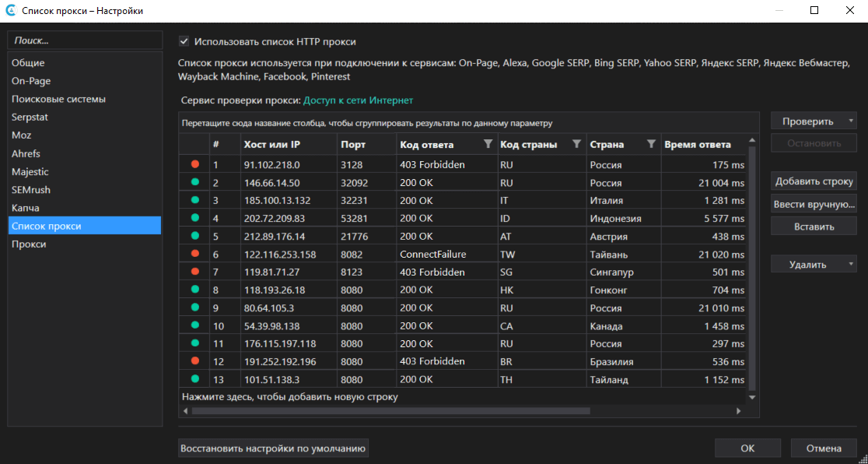Click the port cell 53281
The image size is (868, 464).
pos(367,219)
